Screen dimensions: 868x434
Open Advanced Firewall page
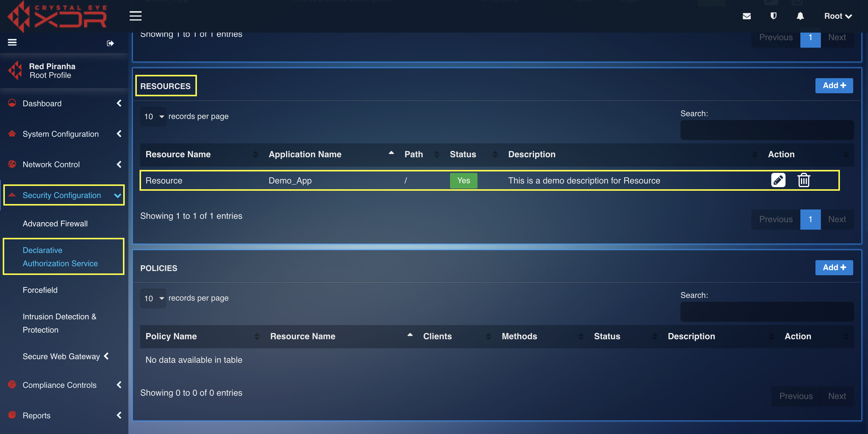pyautogui.click(x=55, y=224)
